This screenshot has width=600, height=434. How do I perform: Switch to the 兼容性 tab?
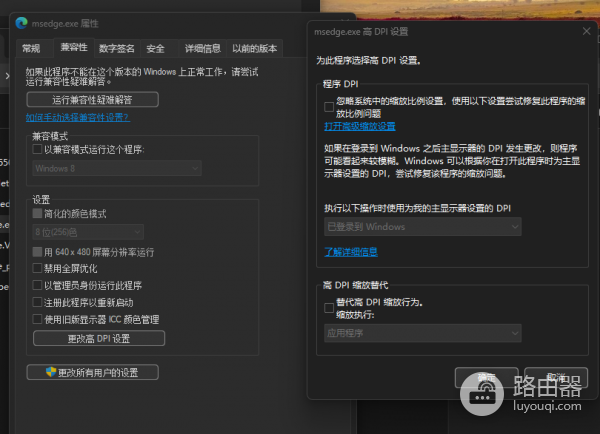(x=74, y=47)
